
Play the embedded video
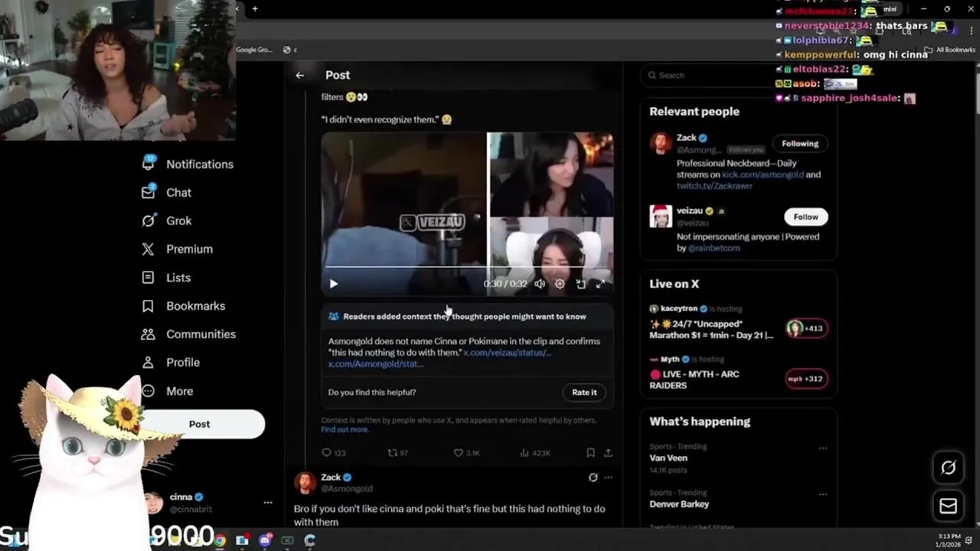pyautogui.click(x=333, y=284)
